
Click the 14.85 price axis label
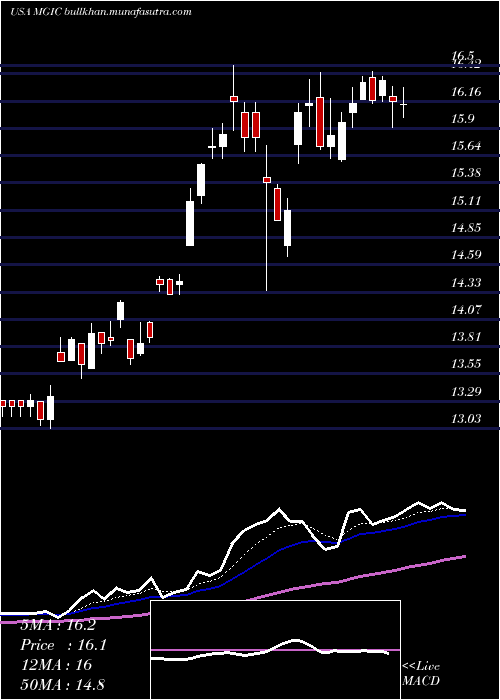[x=466, y=228]
